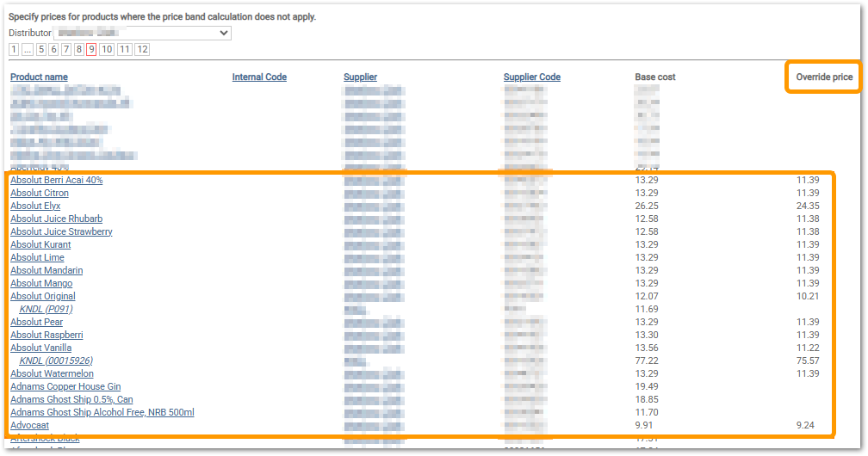Screen dimensions: 868x456
Task: Go to pagination page 5
Action: coord(40,50)
